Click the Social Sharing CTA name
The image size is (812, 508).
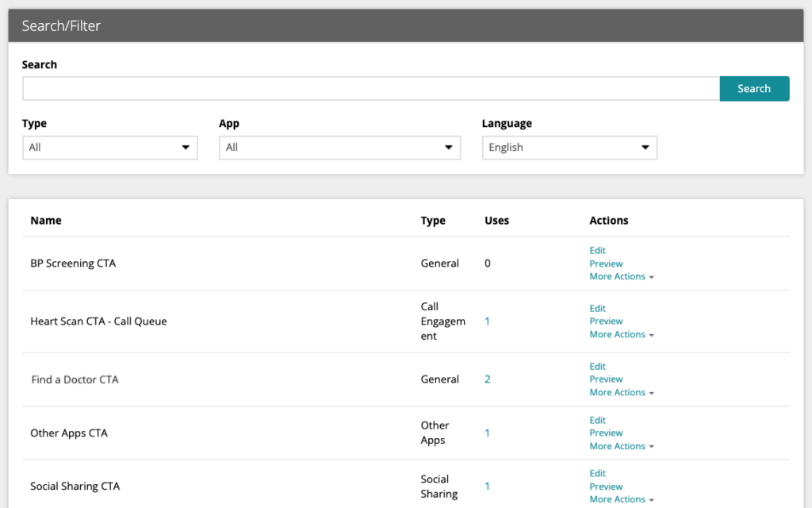[75, 487]
